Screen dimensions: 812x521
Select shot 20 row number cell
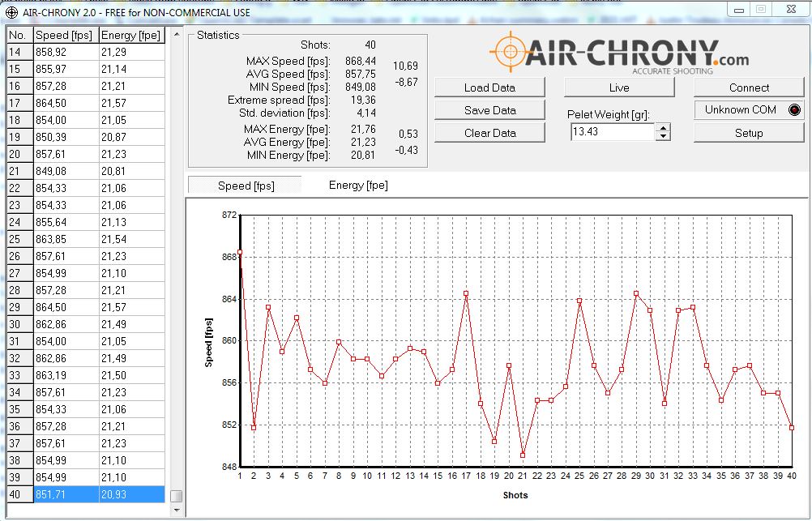(19, 154)
